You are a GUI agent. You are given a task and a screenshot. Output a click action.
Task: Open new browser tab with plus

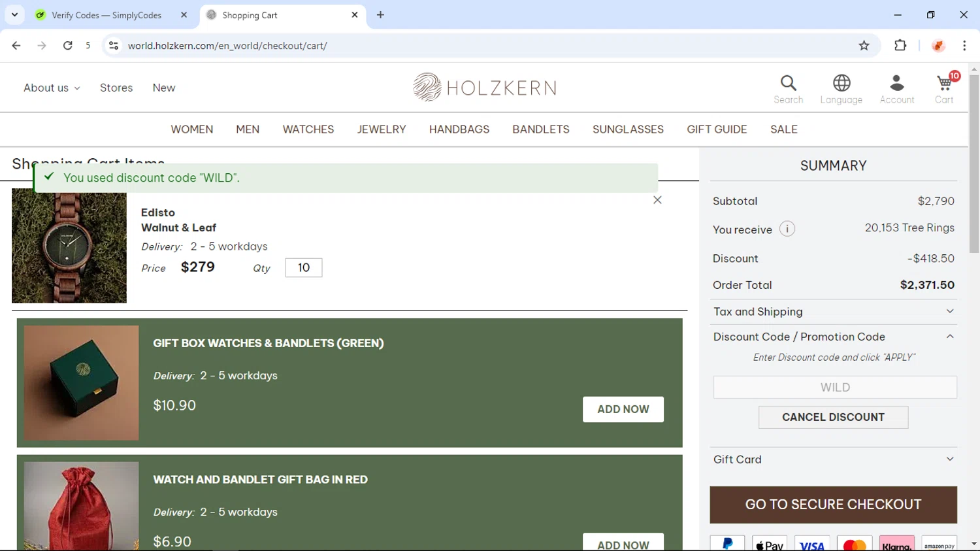coord(380,15)
